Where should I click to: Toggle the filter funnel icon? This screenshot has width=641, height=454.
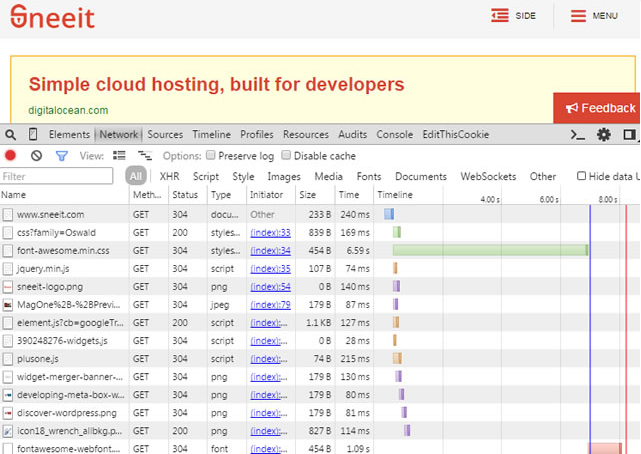pyautogui.click(x=62, y=156)
